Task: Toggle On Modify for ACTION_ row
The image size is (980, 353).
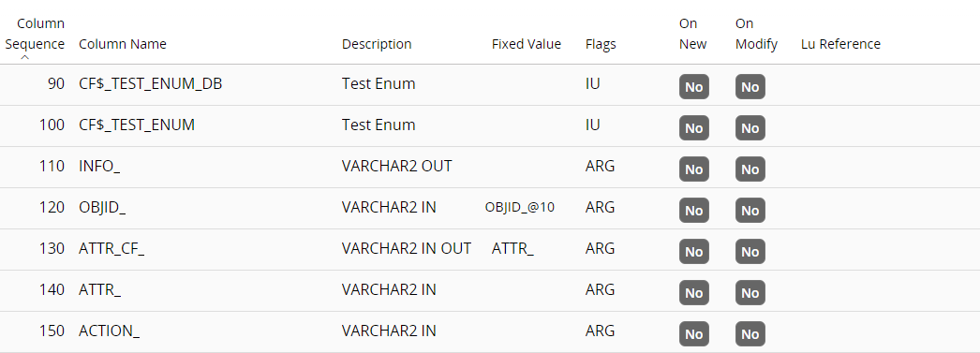Action: 750,334
